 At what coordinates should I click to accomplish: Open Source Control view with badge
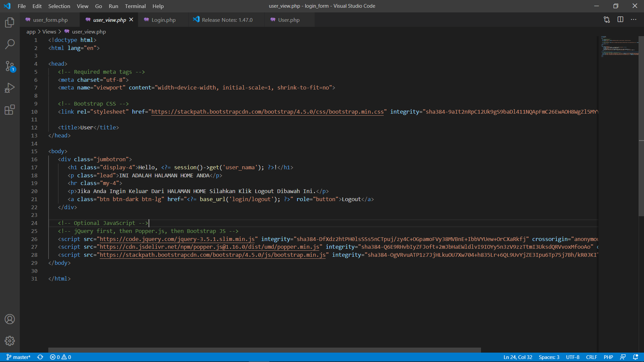tap(10, 66)
